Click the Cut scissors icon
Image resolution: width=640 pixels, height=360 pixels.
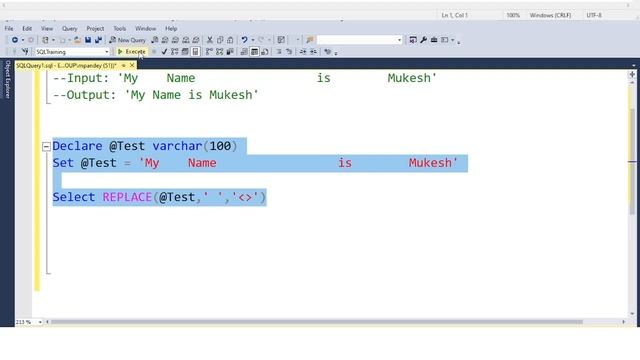pyautogui.click(x=210, y=40)
